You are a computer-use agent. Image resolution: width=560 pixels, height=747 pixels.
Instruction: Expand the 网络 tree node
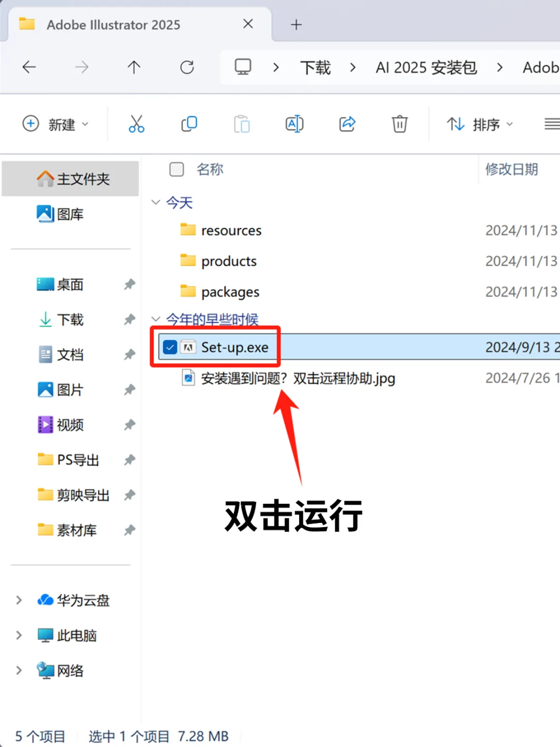pyautogui.click(x=19, y=670)
